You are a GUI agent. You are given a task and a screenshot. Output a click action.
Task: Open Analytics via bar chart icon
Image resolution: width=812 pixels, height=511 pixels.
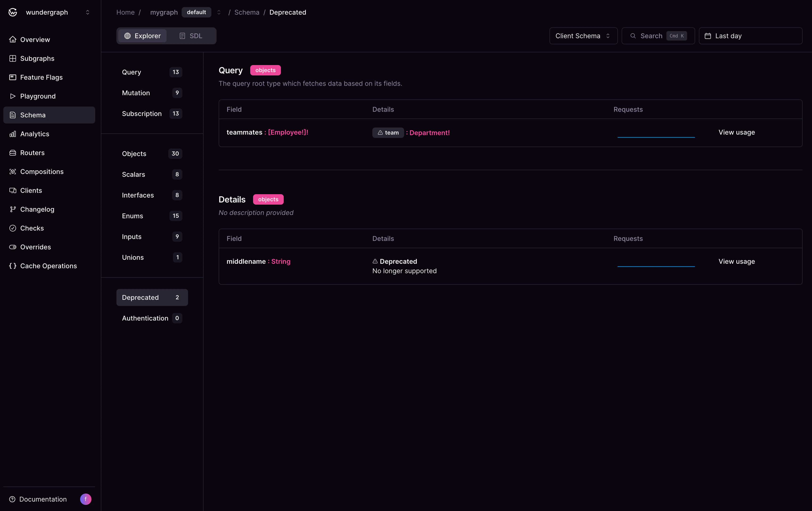pyautogui.click(x=12, y=134)
